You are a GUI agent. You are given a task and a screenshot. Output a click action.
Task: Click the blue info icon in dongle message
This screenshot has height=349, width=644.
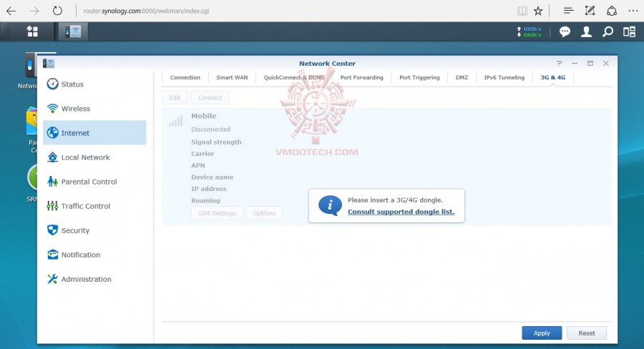click(x=330, y=206)
